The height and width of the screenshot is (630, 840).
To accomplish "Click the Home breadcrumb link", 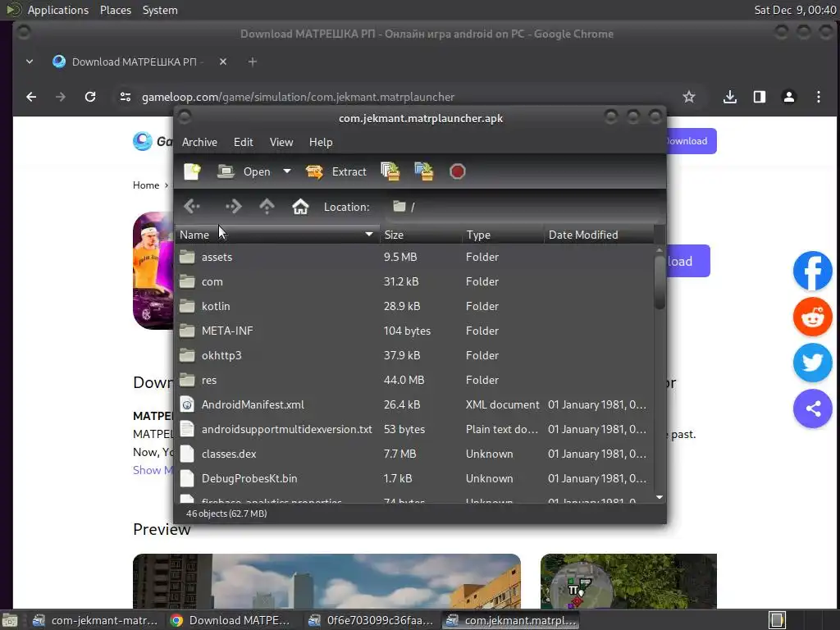I will click(x=146, y=185).
